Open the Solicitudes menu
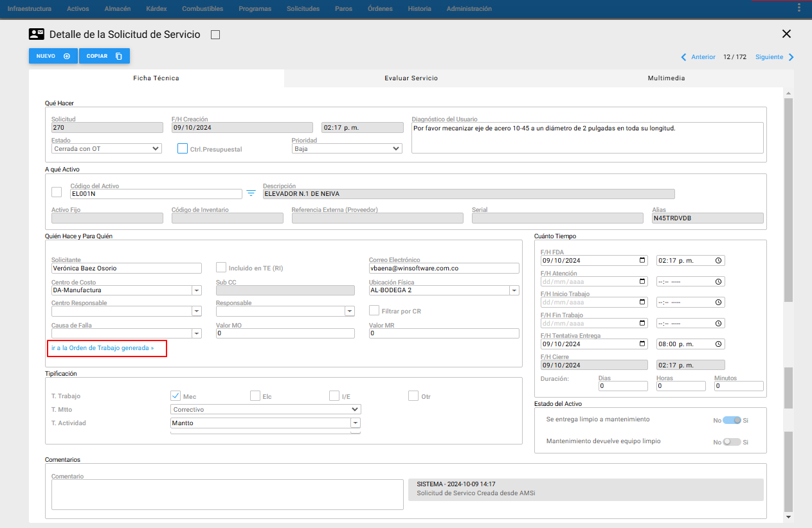Image resolution: width=812 pixels, height=528 pixels. [303, 9]
